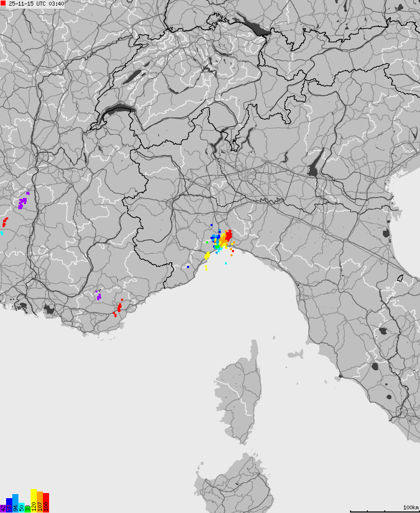Click the red strikes near the French Riviera

point(119,307)
